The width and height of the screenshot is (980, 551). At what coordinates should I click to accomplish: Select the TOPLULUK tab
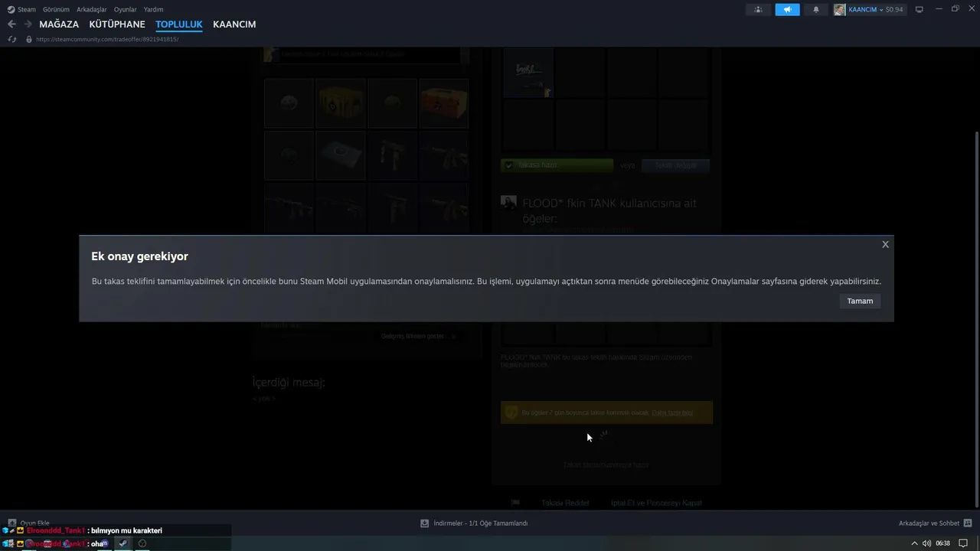coord(179,24)
